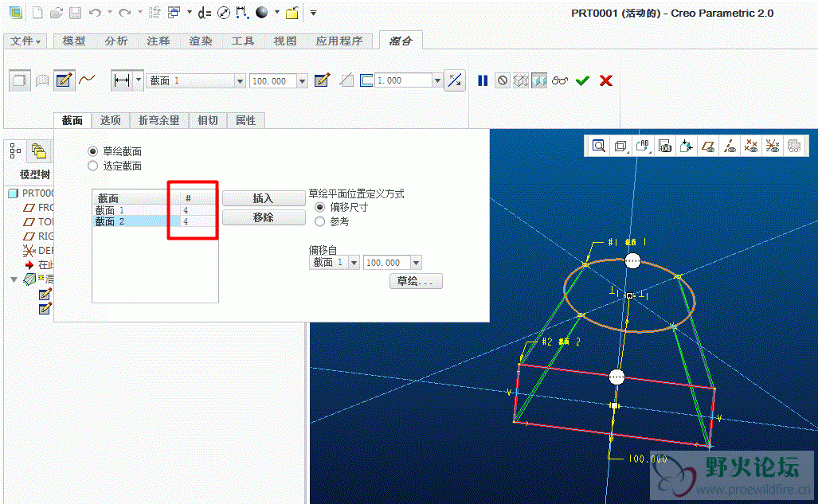Switch to the 视图 ribbon tab
Image resolution: width=818 pixels, height=504 pixels.
[x=285, y=41]
